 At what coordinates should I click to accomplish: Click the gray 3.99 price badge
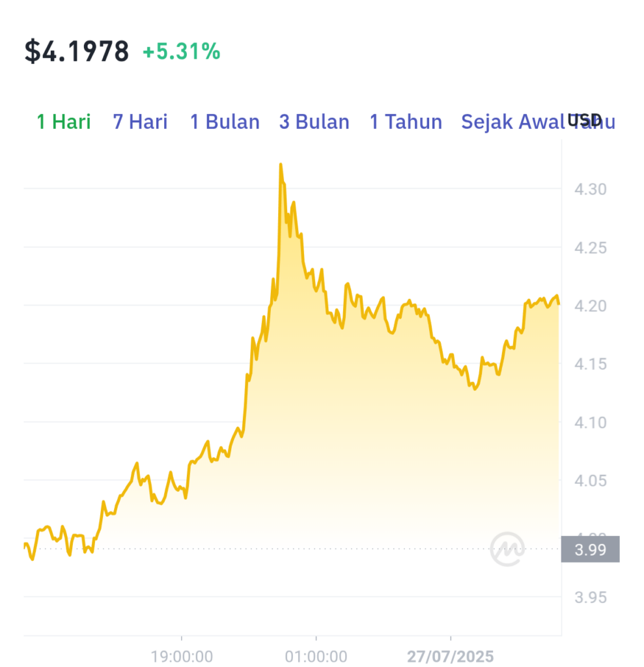point(590,549)
